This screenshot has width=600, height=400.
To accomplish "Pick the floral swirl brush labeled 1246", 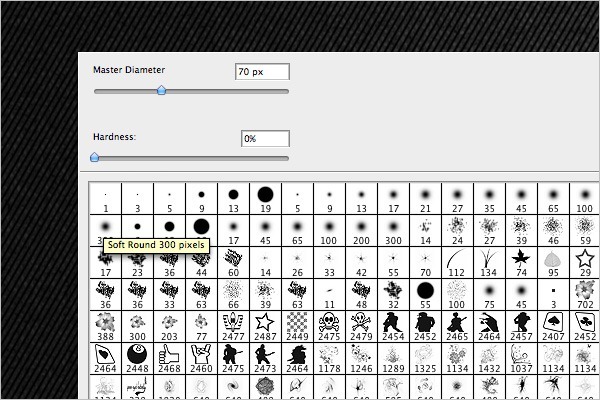I will tap(361, 359).
